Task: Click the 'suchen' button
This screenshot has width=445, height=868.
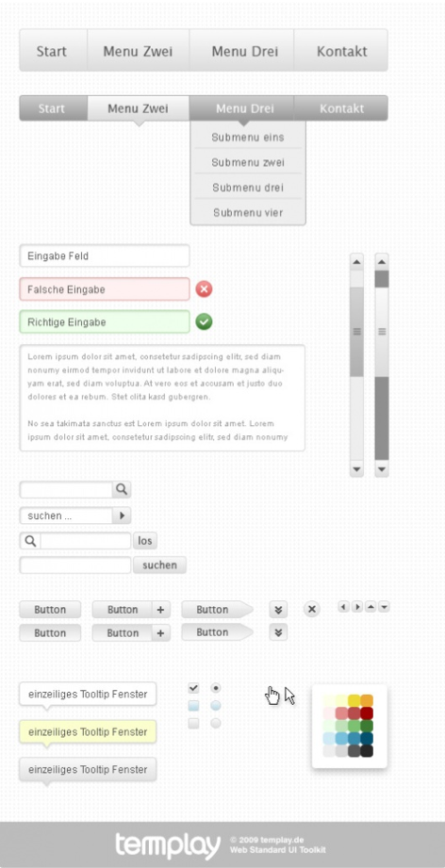Action: 159,565
